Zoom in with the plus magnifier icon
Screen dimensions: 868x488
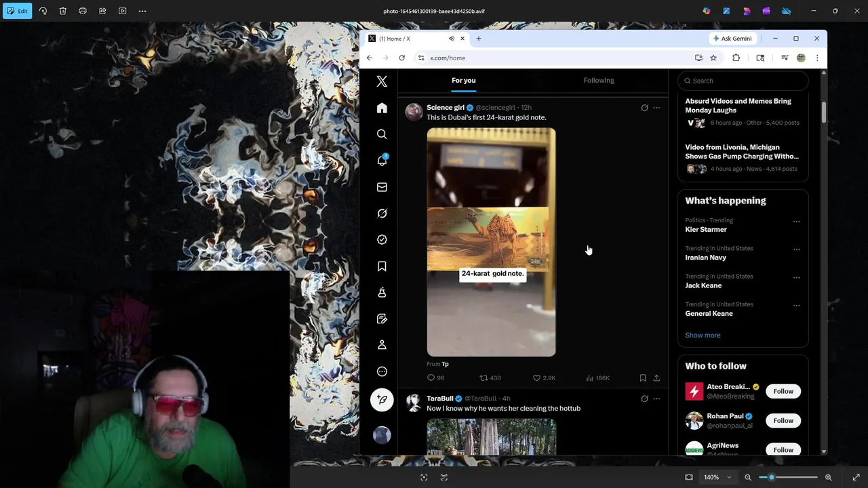tap(828, 477)
